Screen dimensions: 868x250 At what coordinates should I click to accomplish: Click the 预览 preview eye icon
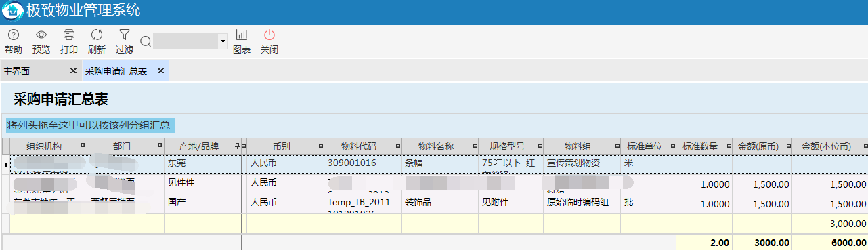[x=41, y=35]
